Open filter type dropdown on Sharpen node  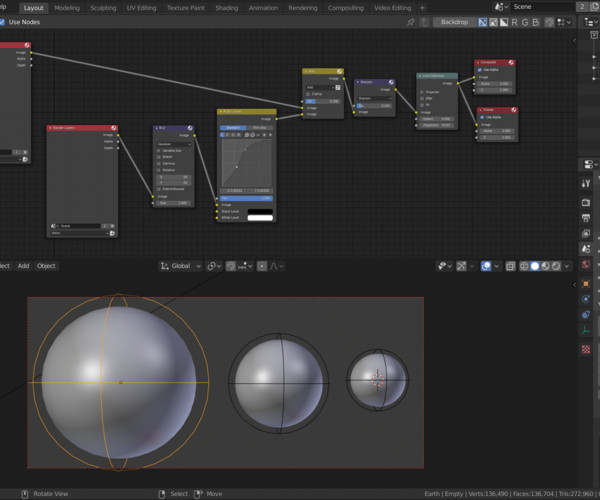coord(374,98)
